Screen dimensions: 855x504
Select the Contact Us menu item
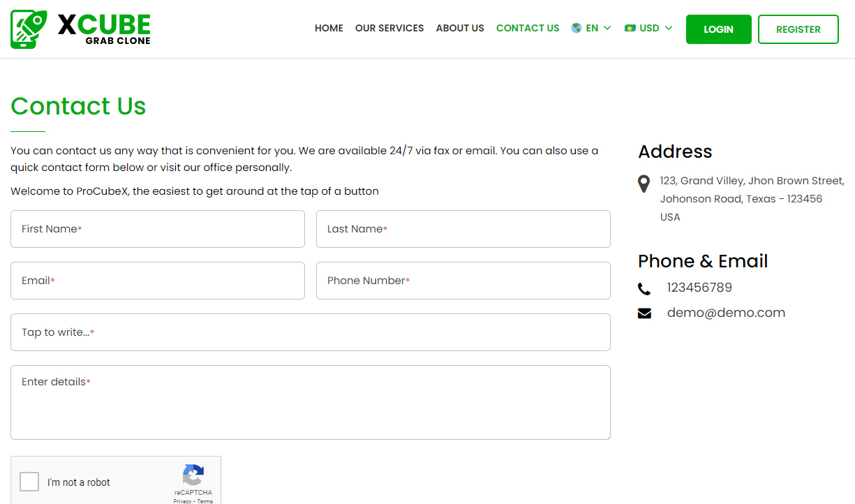(528, 28)
